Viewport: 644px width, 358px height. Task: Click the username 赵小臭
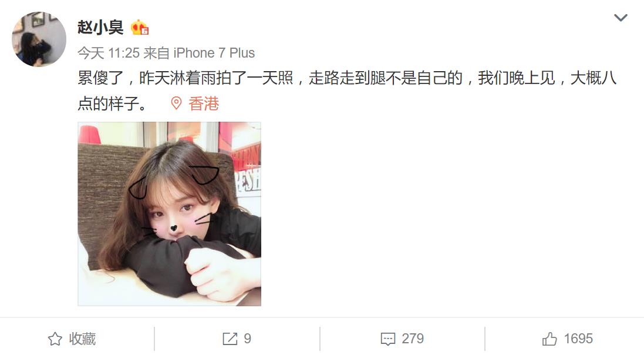[100, 28]
